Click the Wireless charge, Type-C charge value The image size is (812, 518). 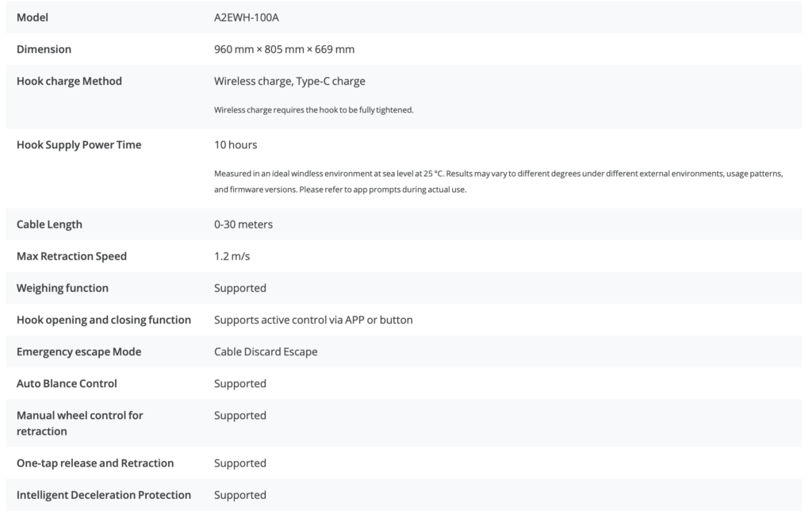[289, 81]
